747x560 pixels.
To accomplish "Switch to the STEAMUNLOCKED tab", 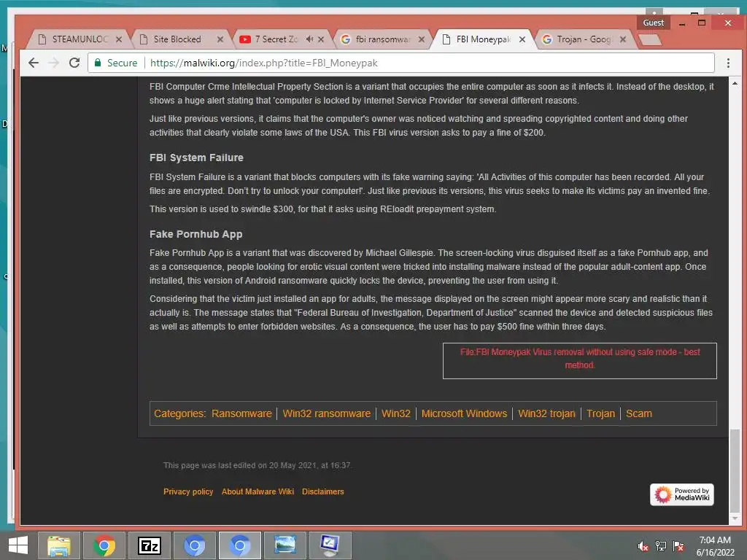I will point(79,39).
